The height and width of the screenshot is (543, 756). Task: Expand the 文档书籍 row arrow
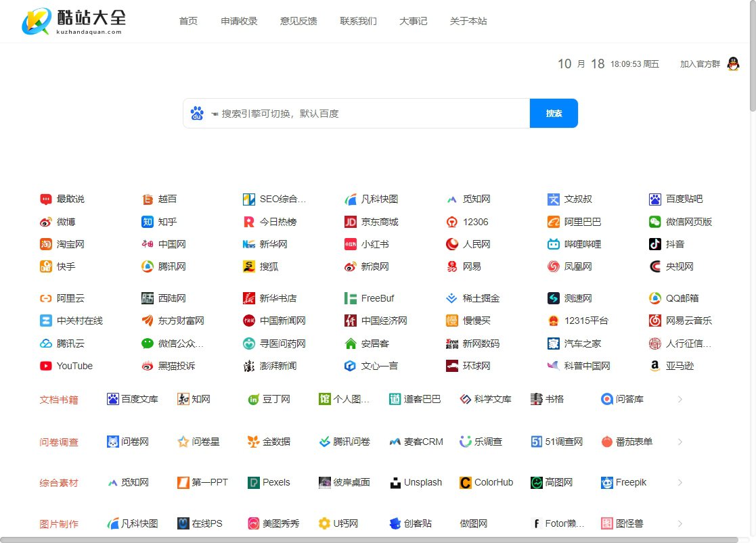680,400
